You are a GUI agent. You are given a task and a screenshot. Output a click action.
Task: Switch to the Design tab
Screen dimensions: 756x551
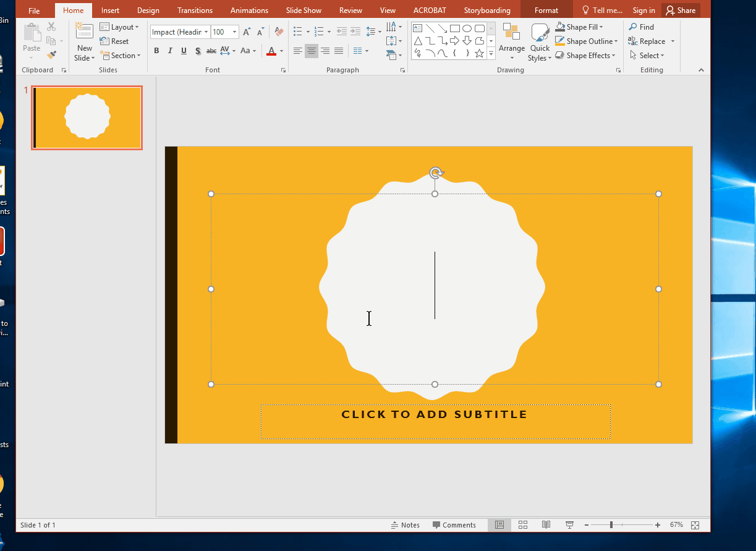[x=148, y=11]
